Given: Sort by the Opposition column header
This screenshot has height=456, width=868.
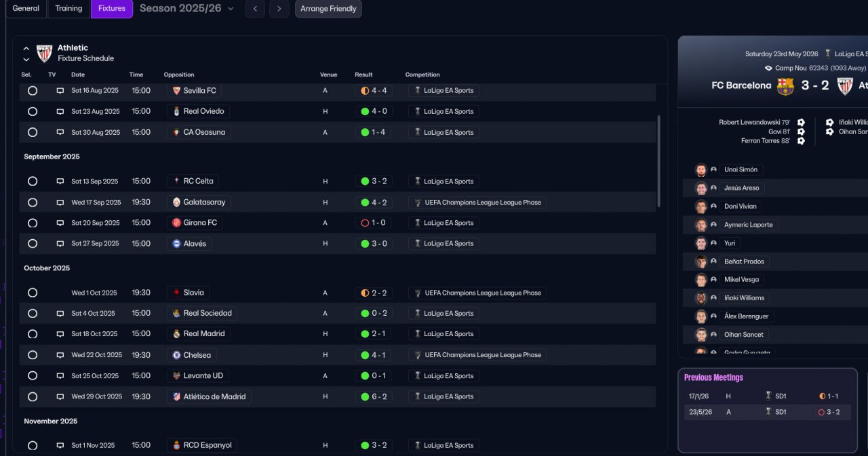Looking at the screenshot, I should [179, 75].
